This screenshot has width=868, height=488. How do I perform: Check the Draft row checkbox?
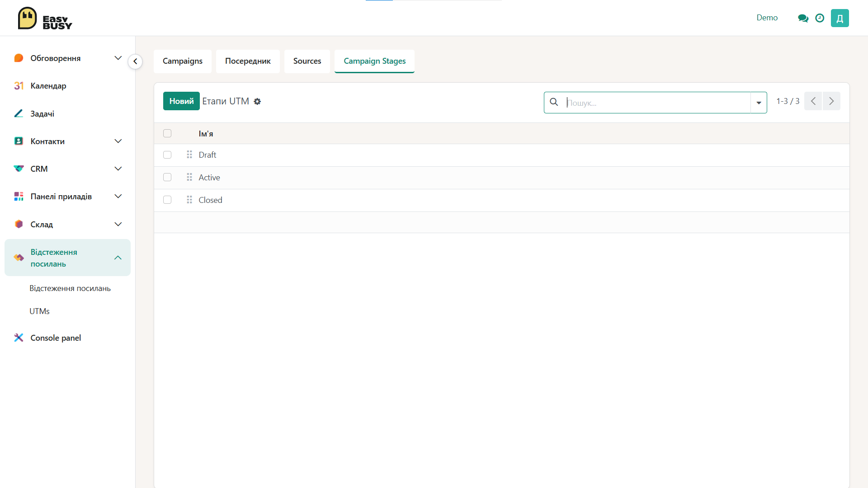(x=167, y=155)
